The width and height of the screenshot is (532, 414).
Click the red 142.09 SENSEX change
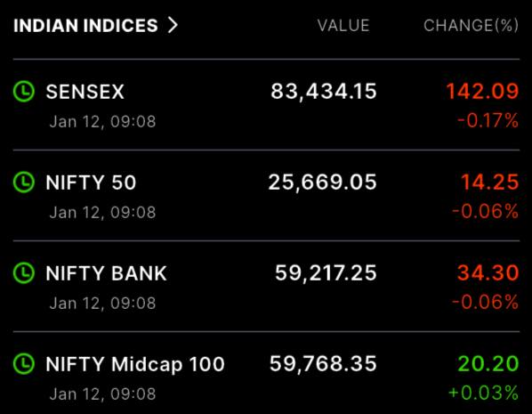point(482,92)
